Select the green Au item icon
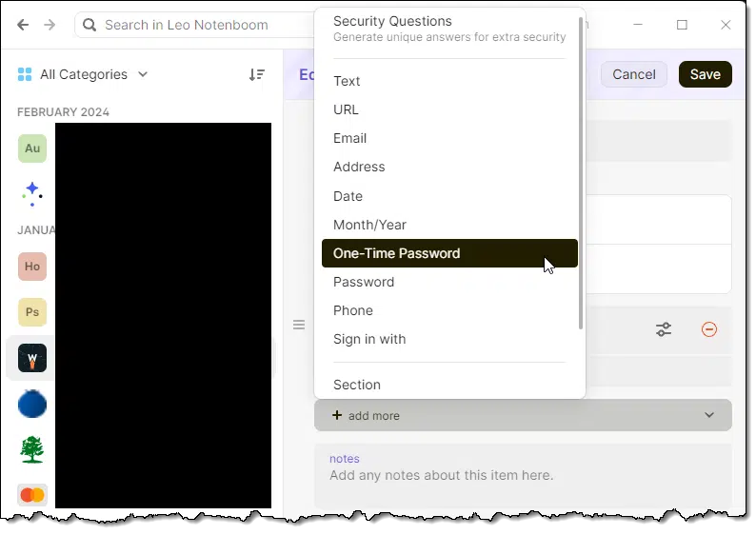Image resolution: width=756 pixels, height=535 pixels. [32, 149]
